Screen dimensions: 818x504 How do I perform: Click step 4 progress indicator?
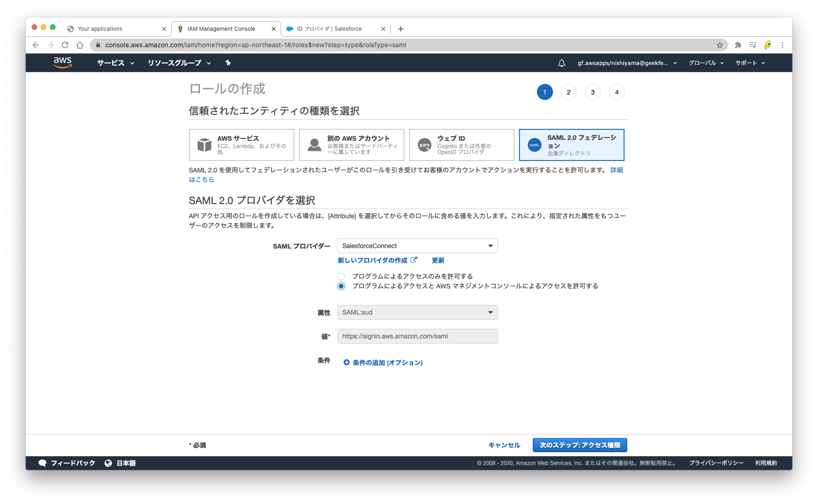pos(617,92)
